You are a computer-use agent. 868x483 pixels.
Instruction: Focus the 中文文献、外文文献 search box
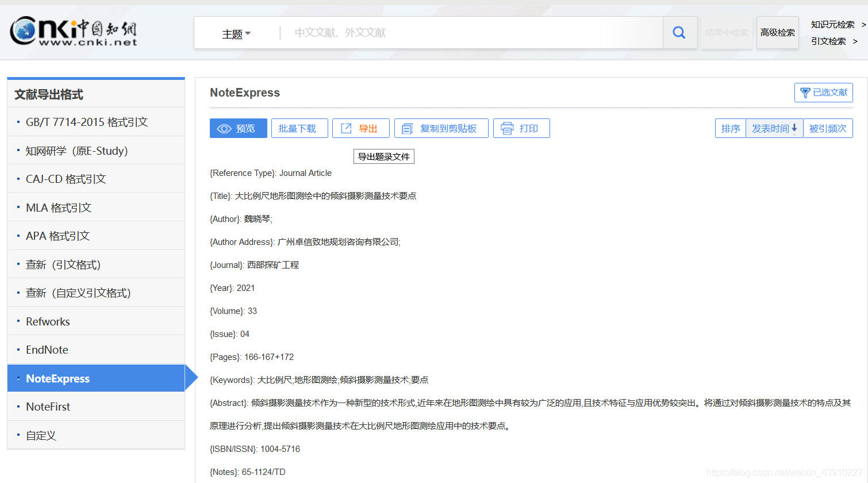(470, 33)
